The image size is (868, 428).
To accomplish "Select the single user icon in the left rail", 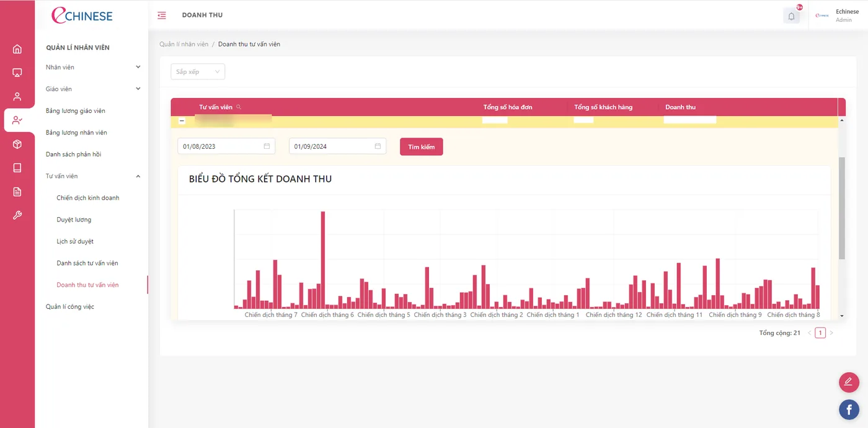I will [x=17, y=96].
